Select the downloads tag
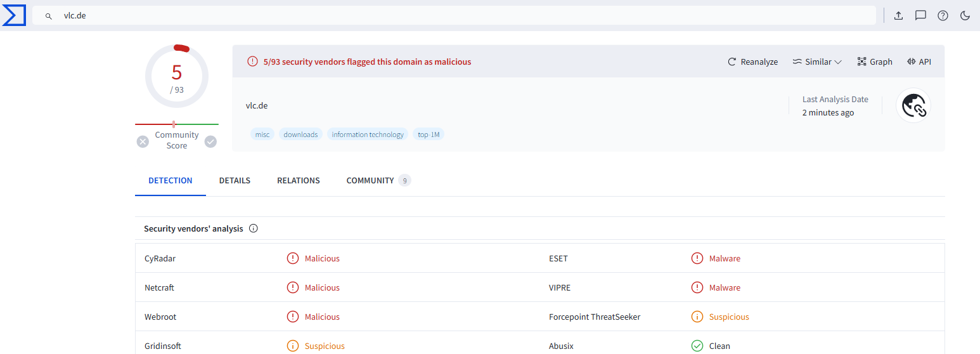980x354 pixels. click(300, 134)
